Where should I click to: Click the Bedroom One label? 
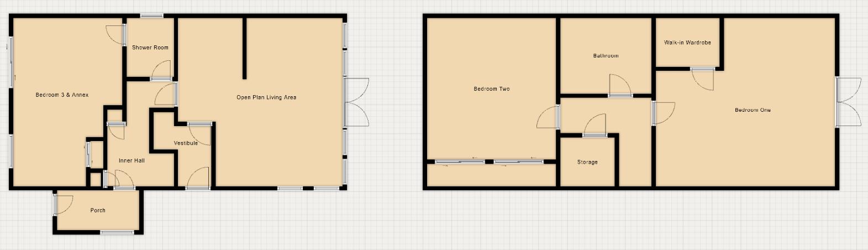click(753, 110)
